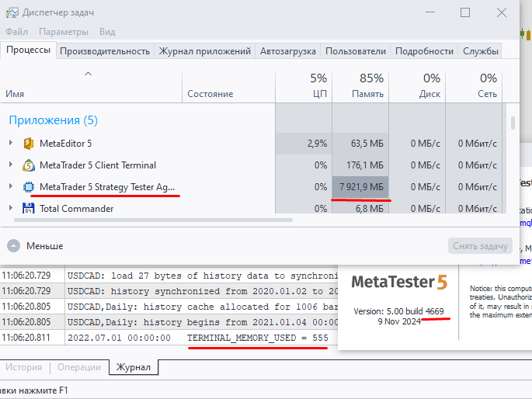The height and width of the screenshot is (399, 532).
Task: Open the Параметры menu
Action: tap(64, 32)
